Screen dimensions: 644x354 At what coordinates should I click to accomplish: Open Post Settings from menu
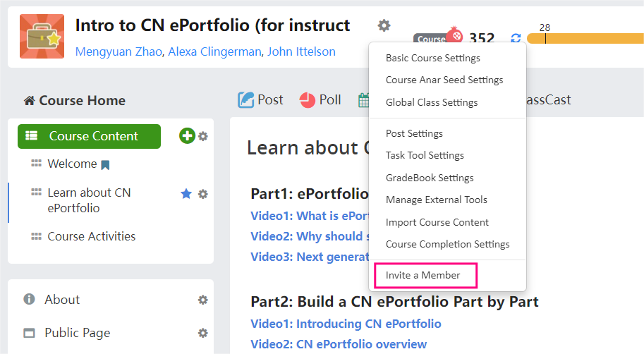click(414, 133)
